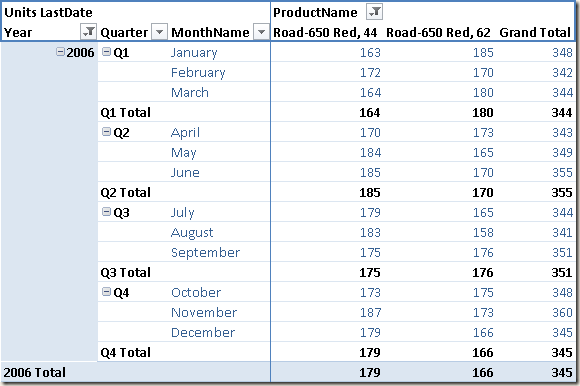Select the January row label

tap(194, 53)
